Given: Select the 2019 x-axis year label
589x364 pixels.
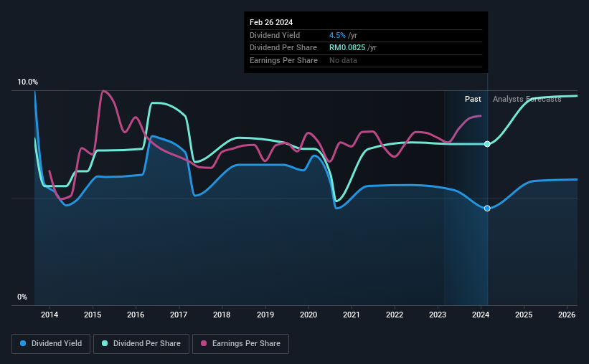Looking at the screenshot, I should coord(265,315).
